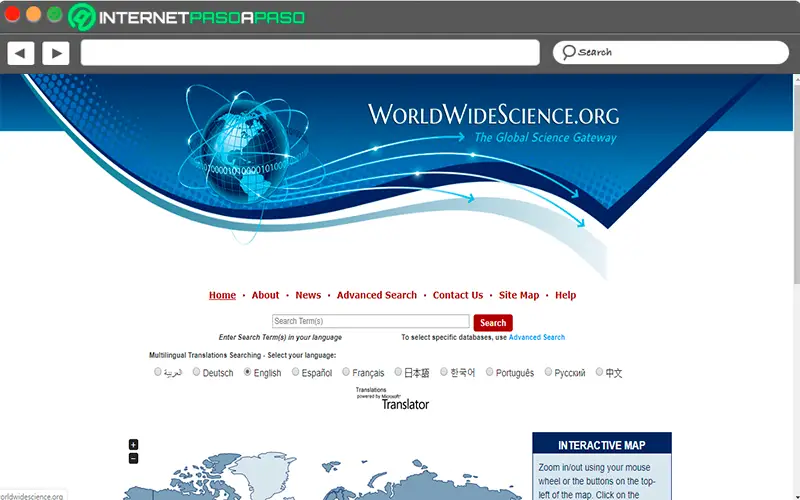Click "The Global Science Gateway" tagline

545,137
